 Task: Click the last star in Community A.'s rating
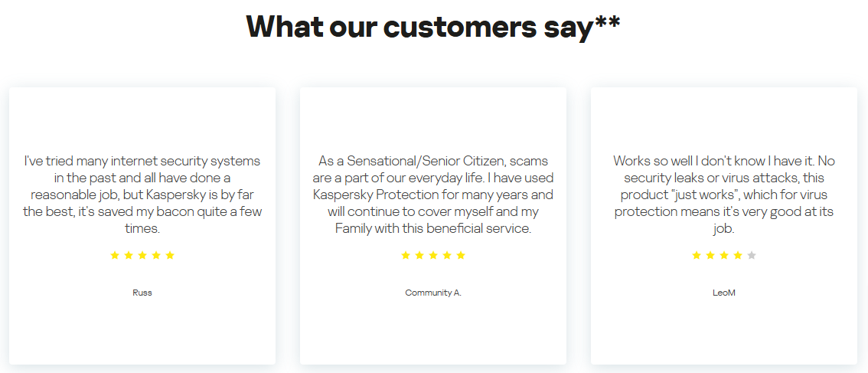click(x=461, y=255)
